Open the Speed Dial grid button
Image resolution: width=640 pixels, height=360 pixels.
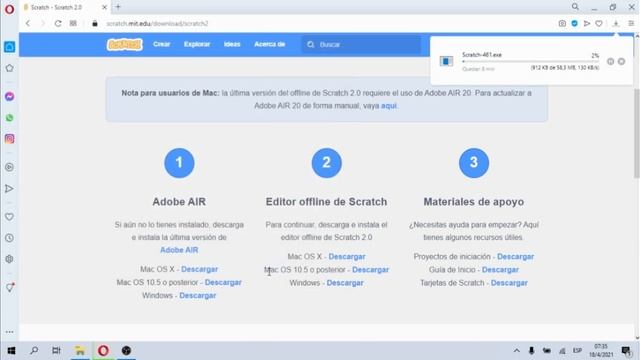[x=73, y=24]
